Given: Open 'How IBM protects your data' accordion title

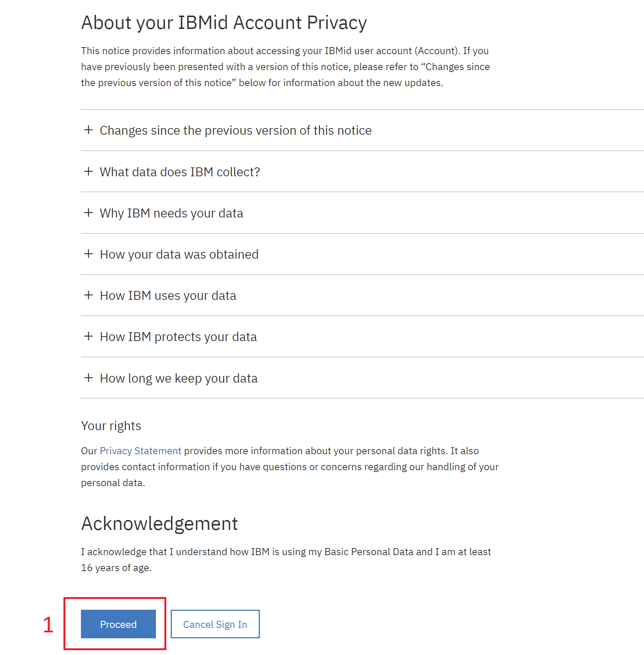Looking at the screenshot, I should 178,337.
